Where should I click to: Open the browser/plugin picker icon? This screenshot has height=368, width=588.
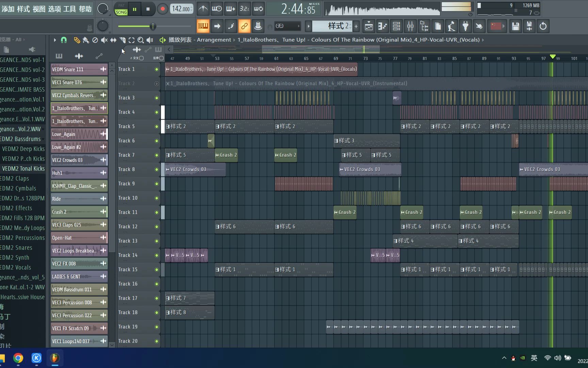[424, 26]
